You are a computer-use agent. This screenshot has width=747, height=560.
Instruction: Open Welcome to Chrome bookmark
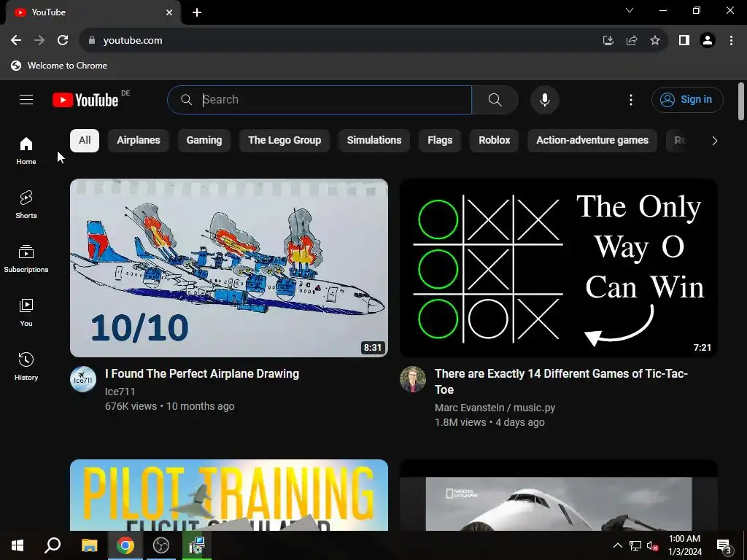click(x=59, y=66)
